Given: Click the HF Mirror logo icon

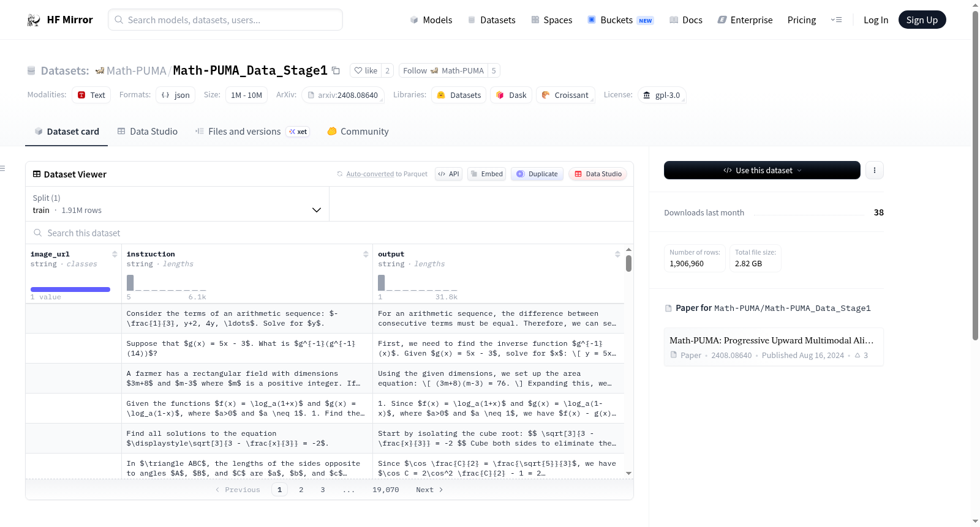Looking at the screenshot, I should 34,20.
